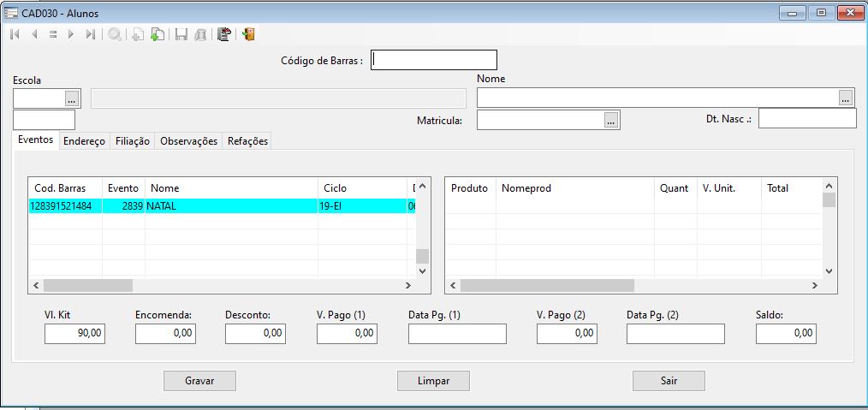868x410 pixels.
Task: Select the Observações tab
Action: [188, 141]
